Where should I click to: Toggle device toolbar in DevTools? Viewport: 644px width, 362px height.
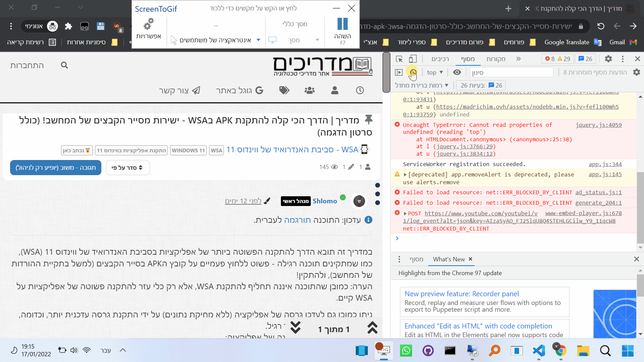click(413, 59)
